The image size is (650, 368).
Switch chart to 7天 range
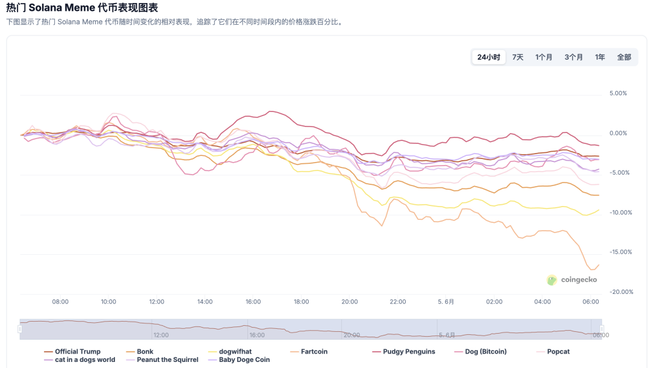click(518, 57)
